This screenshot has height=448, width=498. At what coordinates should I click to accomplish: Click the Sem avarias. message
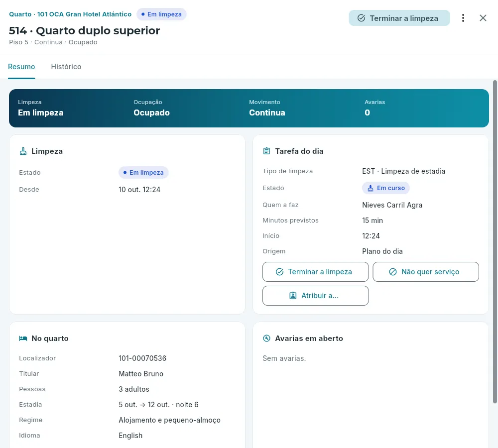click(284, 358)
